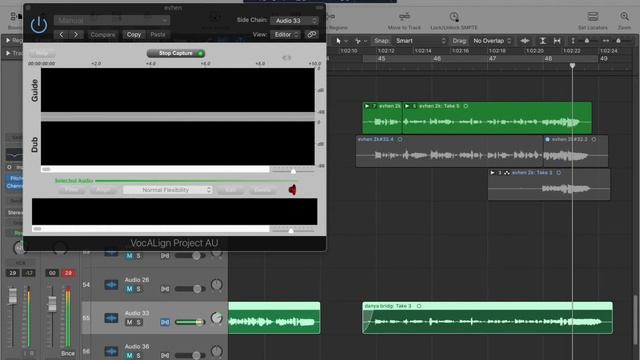640x360 pixels.
Task: Adjust the Dub waveform zoom slider
Action: (x=293, y=171)
